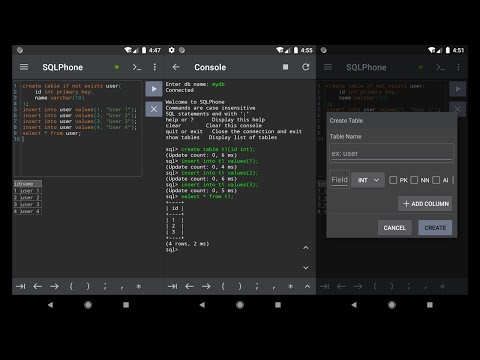The width and height of the screenshot is (480, 360).
Task: Select 'select * from user;' line in editor
Action: pyautogui.click(x=52, y=133)
